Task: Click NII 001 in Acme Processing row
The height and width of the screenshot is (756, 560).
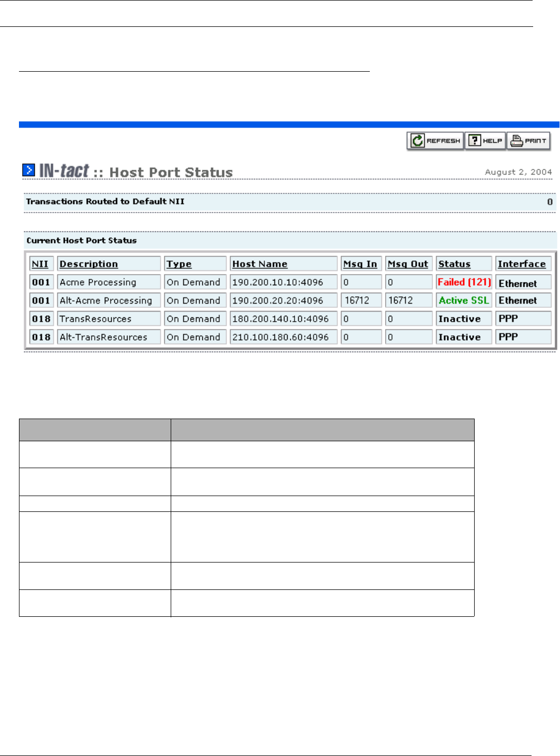Action: (x=41, y=282)
